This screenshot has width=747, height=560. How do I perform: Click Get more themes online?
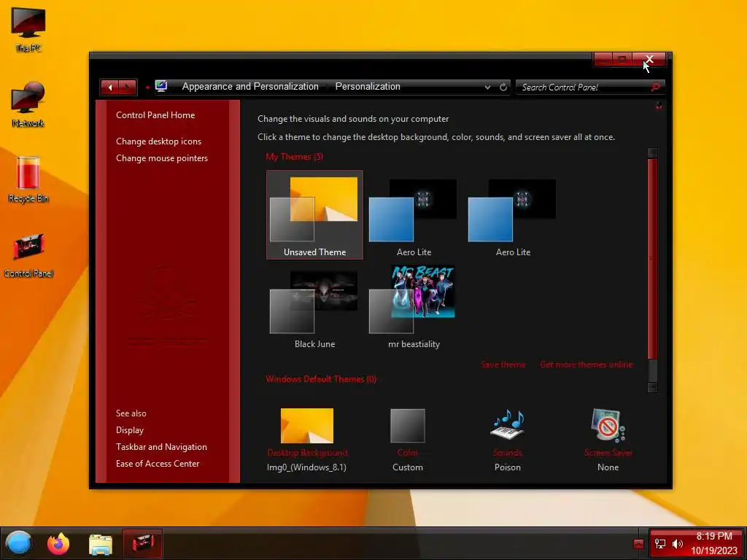click(587, 365)
